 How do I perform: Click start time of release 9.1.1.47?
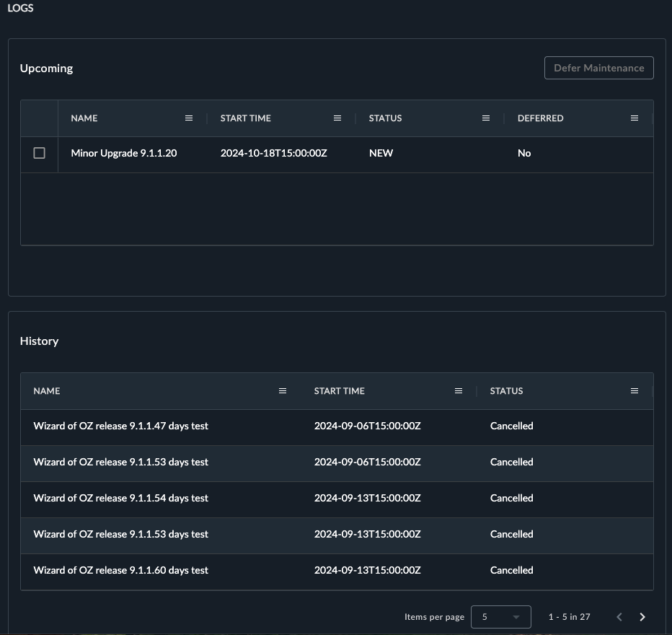[367, 426]
